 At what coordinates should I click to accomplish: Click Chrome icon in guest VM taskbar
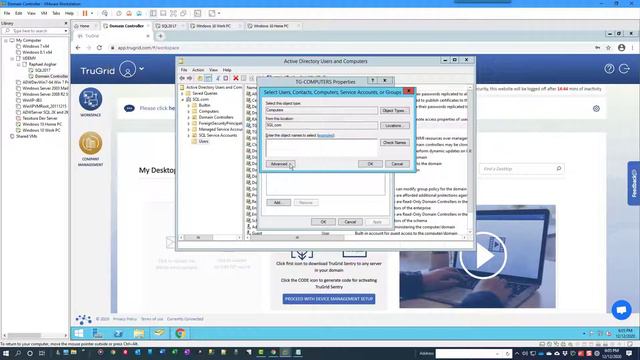tap(180, 333)
